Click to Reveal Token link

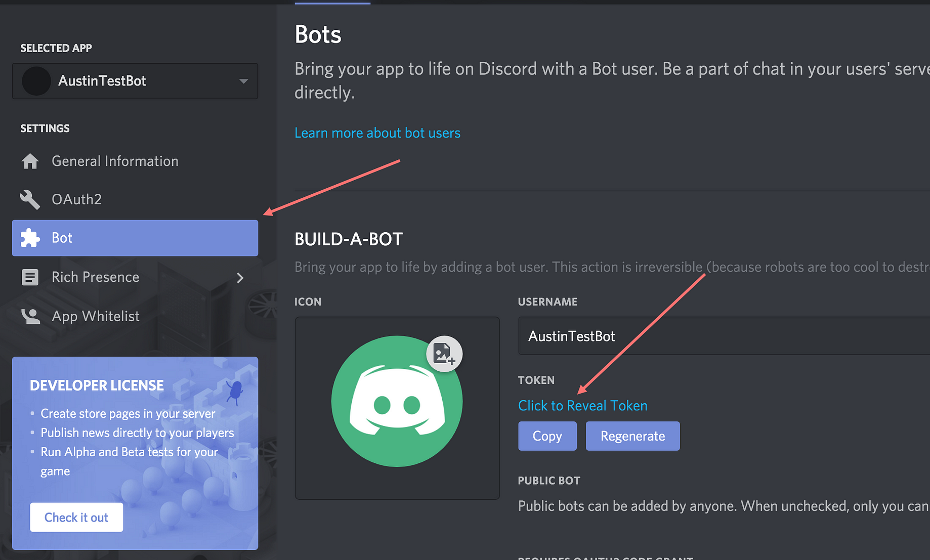(x=582, y=406)
